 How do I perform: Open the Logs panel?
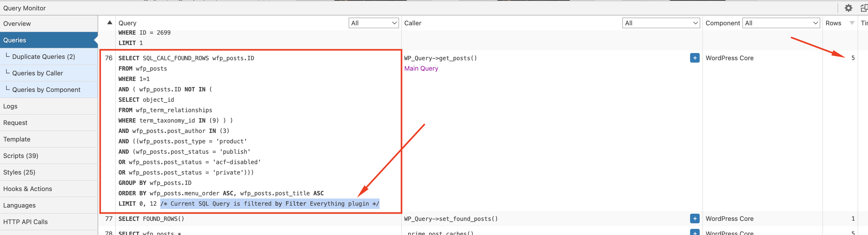pos(49,106)
